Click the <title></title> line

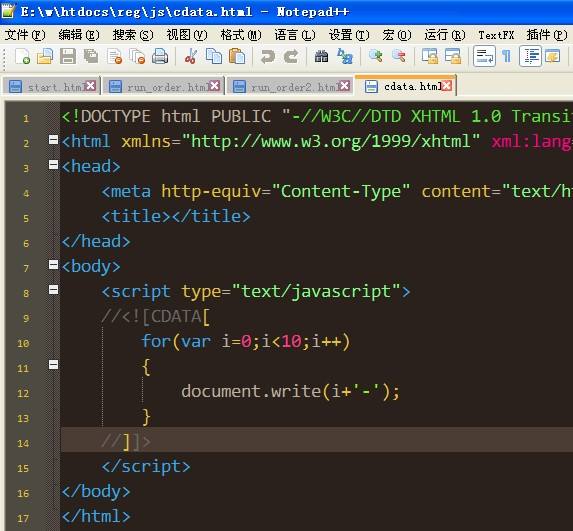176,216
